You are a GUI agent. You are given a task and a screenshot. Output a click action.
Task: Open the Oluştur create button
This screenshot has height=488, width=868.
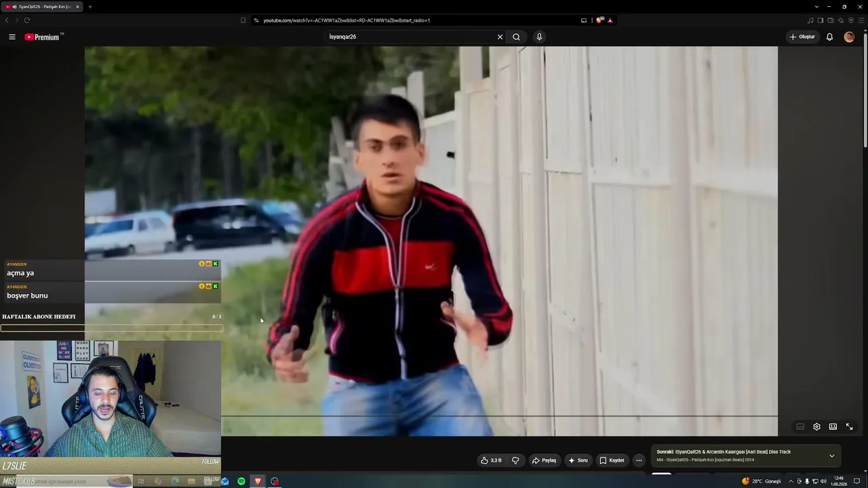pyautogui.click(x=802, y=37)
